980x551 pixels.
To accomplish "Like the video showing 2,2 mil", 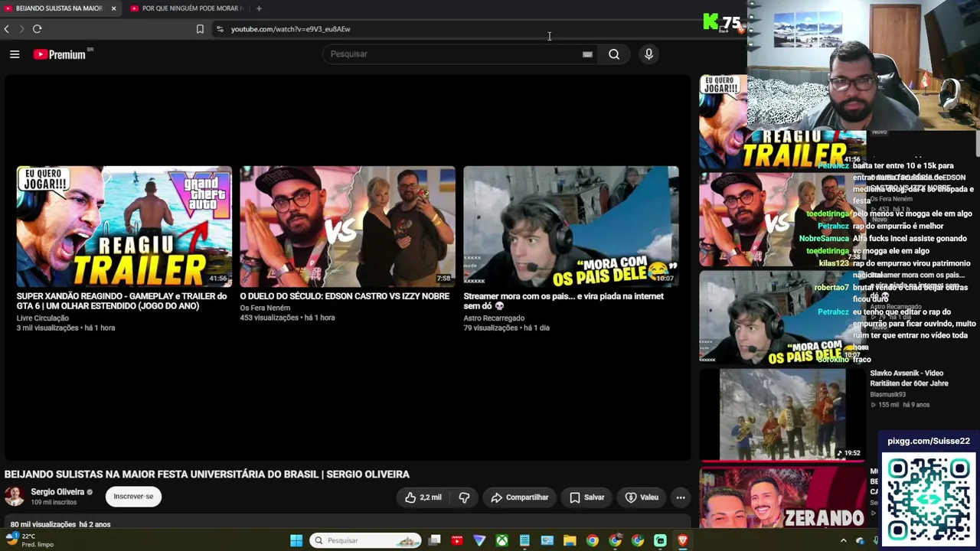I will click(423, 497).
